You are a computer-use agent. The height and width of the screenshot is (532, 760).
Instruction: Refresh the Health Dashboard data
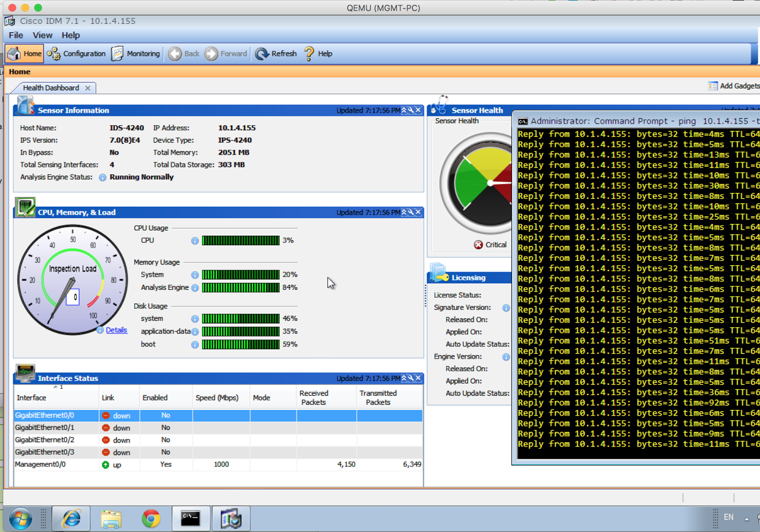click(x=275, y=53)
